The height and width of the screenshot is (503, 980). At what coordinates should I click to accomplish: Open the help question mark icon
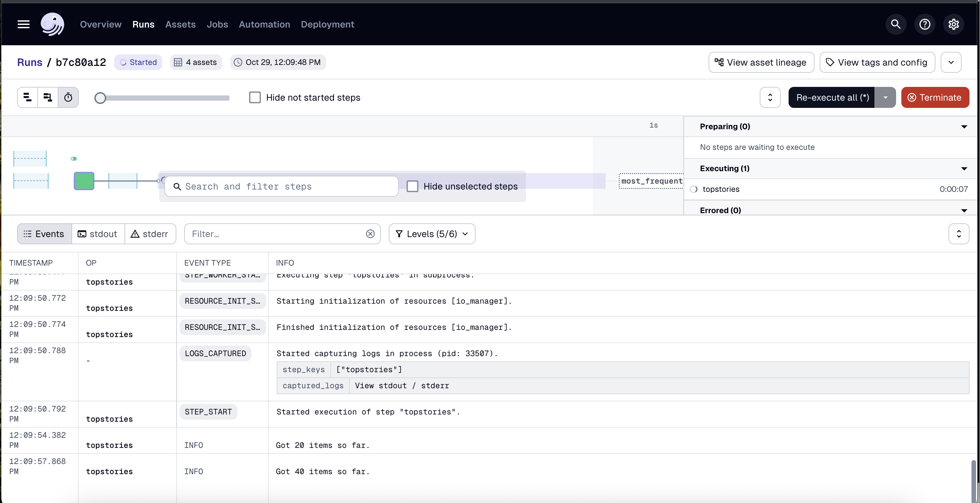tap(925, 24)
